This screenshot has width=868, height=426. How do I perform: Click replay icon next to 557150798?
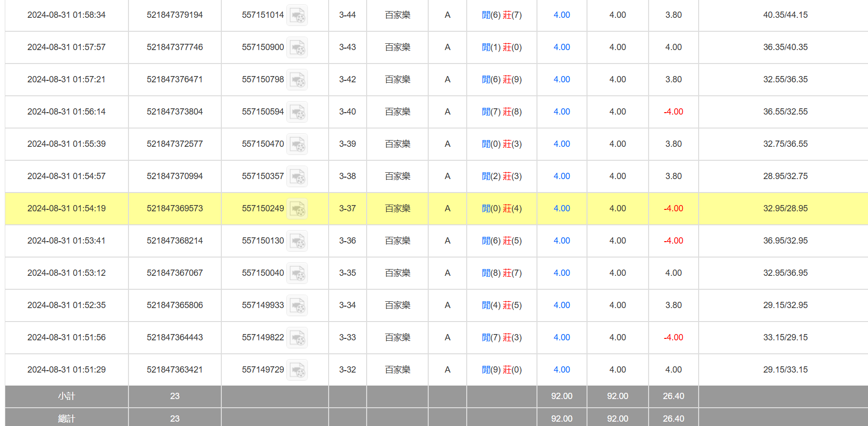click(x=297, y=80)
